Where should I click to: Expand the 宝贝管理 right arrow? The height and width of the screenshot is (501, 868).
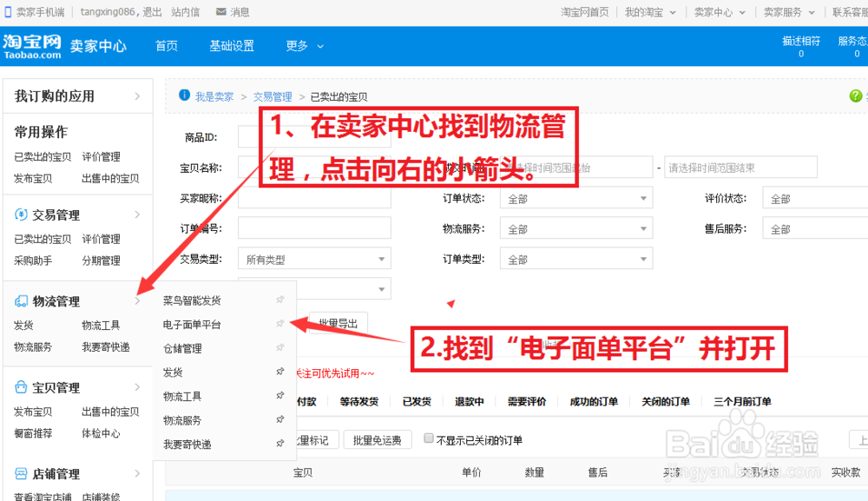tap(137, 387)
